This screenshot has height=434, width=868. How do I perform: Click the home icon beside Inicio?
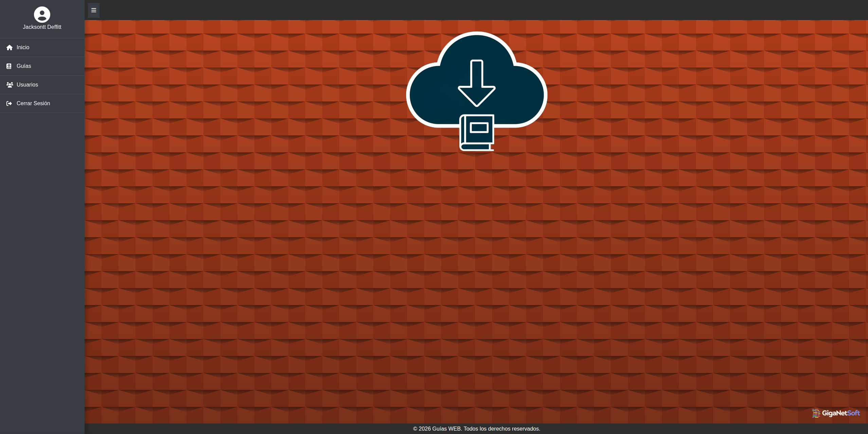[10, 48]
